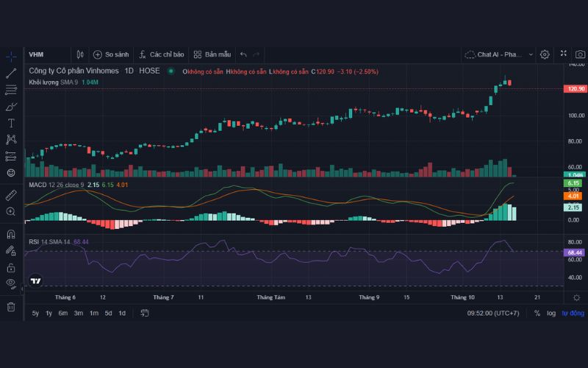
Task: Click the ruler measure tool
Action: (x=11, y=195)
